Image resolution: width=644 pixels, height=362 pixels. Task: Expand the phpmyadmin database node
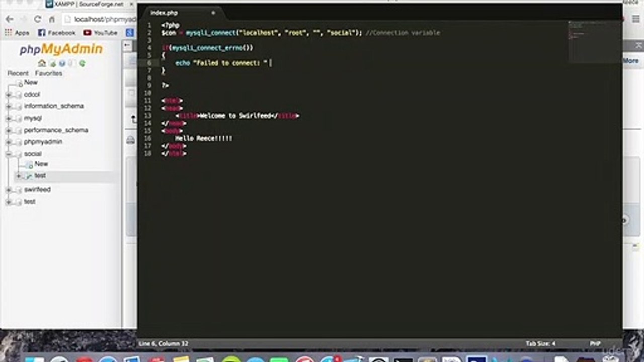coord(9,142)
